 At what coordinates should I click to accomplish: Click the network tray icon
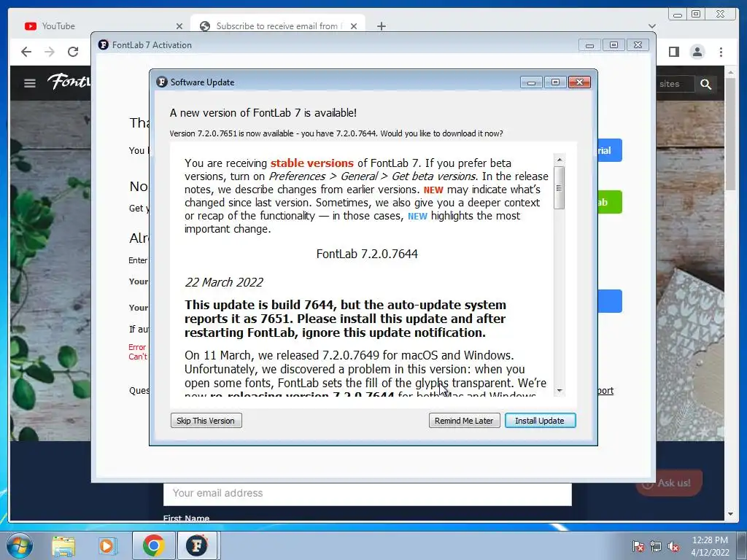click(x=656, y=546)
